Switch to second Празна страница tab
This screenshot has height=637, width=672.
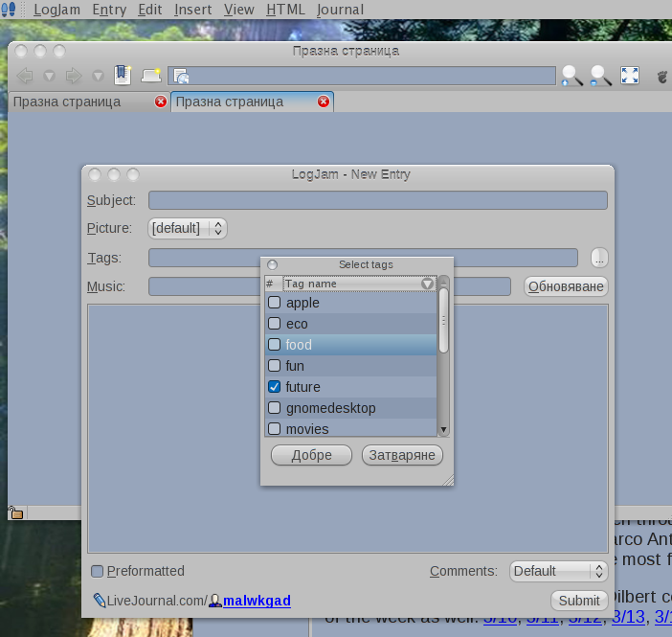(230, 102)
